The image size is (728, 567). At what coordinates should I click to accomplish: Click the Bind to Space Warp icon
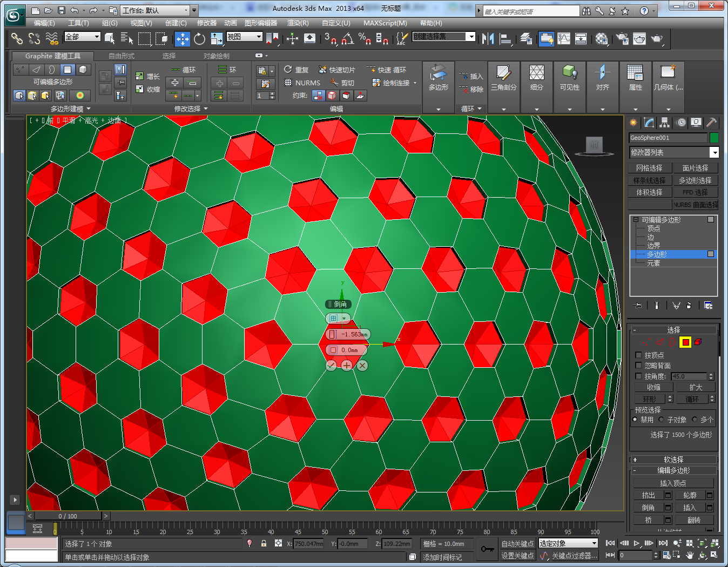(x=52, y=38)
